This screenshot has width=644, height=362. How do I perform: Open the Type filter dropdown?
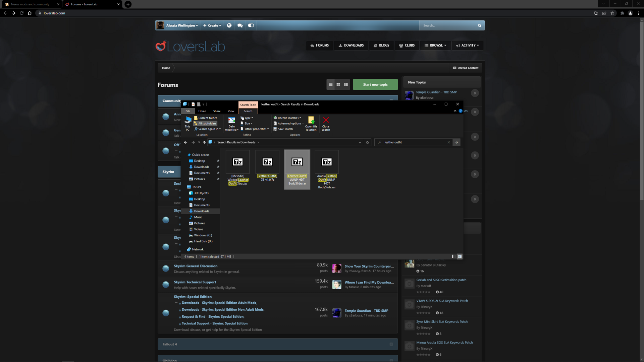[x=247, y=118]
